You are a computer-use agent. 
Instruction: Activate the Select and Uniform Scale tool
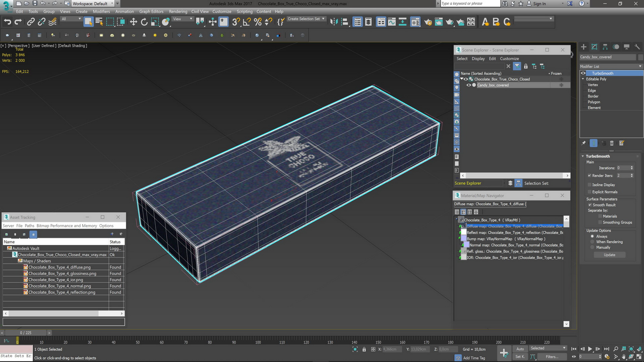pos(155,22)
